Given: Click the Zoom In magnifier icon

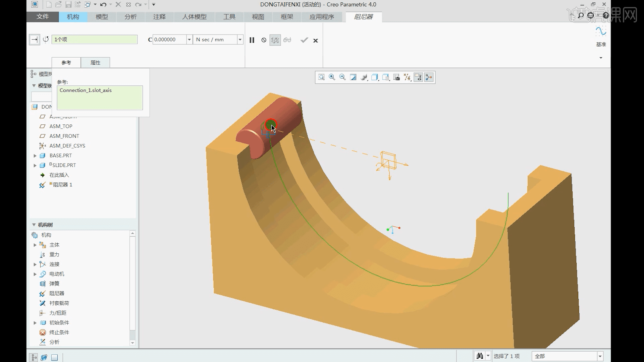Looking at the screenshot, I should tap(332, 77).
